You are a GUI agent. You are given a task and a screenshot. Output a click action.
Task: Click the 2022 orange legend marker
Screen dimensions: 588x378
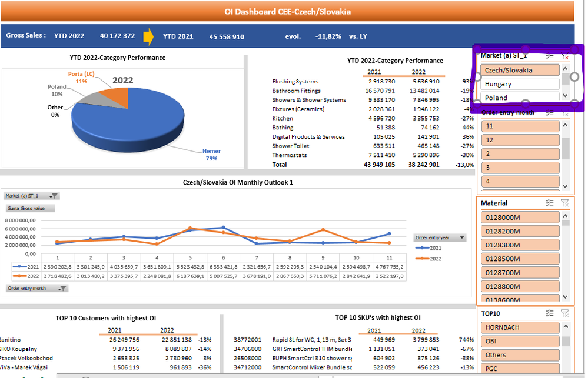pyautogui.click(x=422, y=259)
